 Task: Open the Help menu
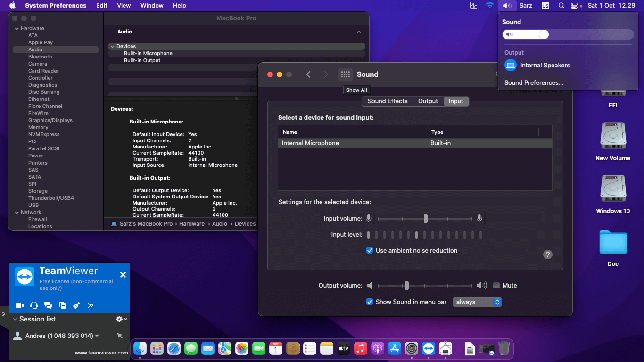[x=180, y=6]
